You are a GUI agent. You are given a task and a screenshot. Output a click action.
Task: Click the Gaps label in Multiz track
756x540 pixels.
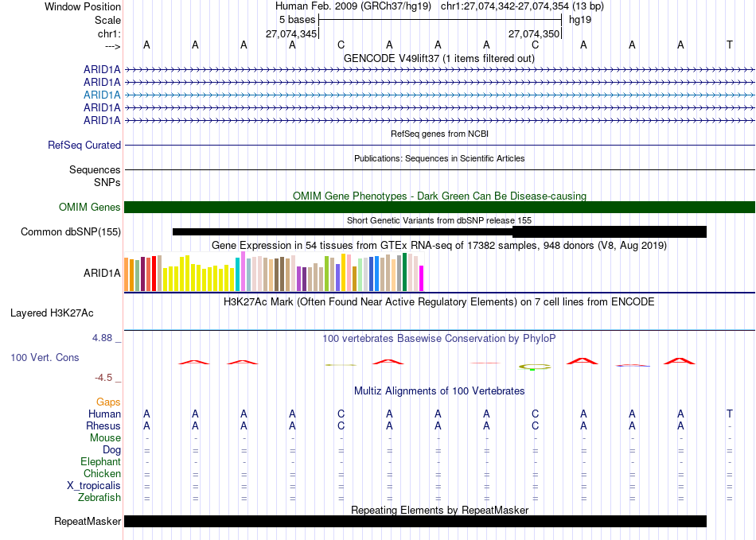(108, 402)
